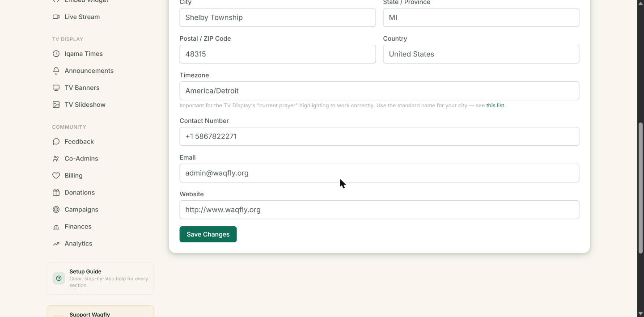Click the Live Stream camera icon

pyautogui.click(x=56, y=17)
